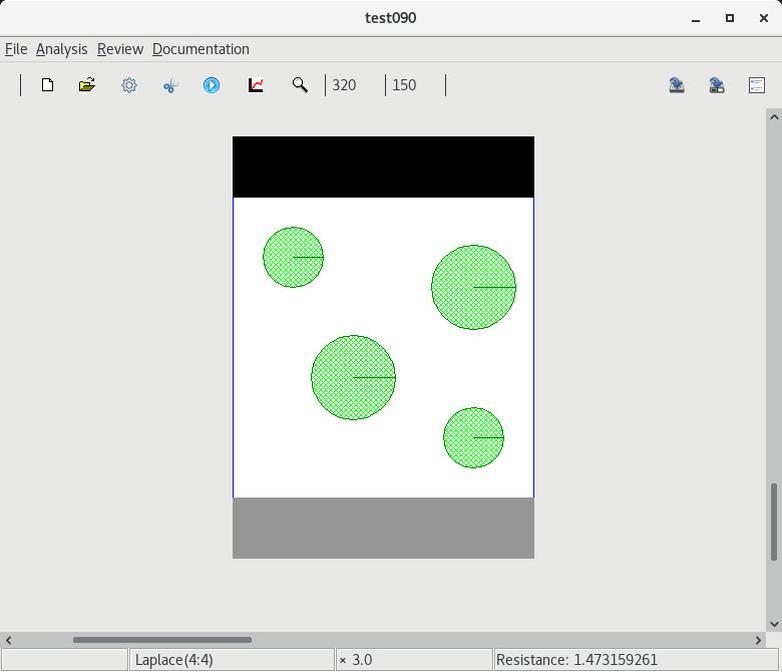Click the height field showing 150

[x=414, y=85]
